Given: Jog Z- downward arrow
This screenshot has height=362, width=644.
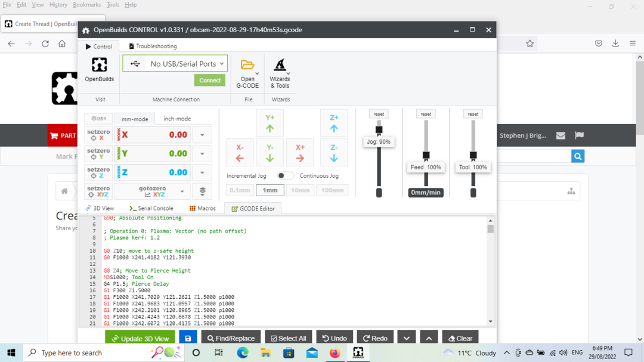Looking at the screenshot, I should pos(334,153).
